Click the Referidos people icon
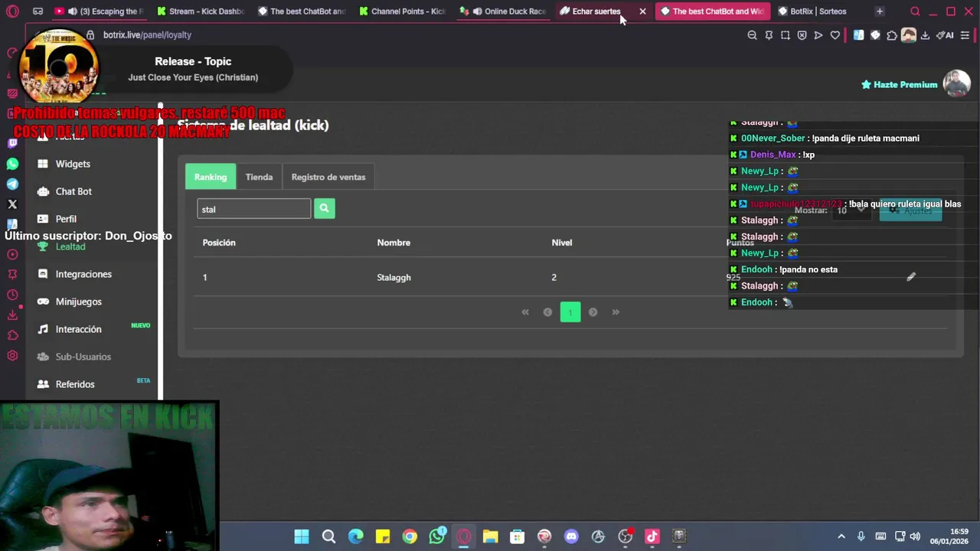Image resolution: width=980 pixels, height=551 pixels. tap(43, 384)
